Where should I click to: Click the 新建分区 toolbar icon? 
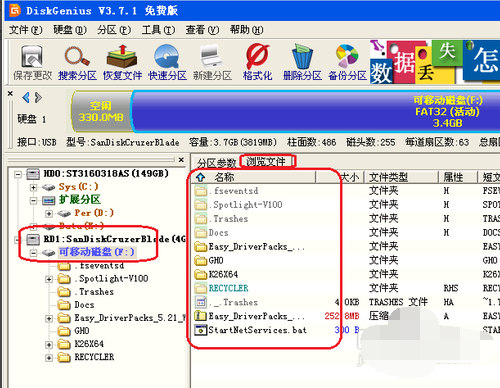(x=212, y=63)
